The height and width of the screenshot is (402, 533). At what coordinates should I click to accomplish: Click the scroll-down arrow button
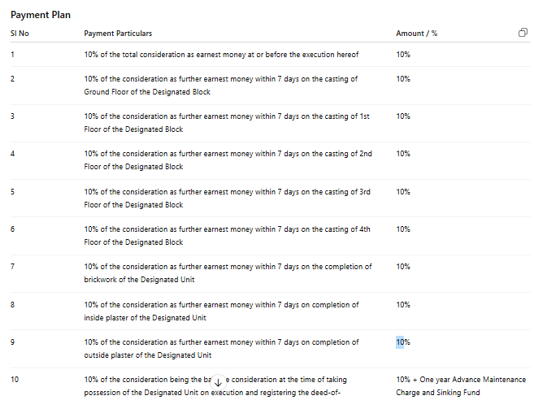[x=218, y=383]
